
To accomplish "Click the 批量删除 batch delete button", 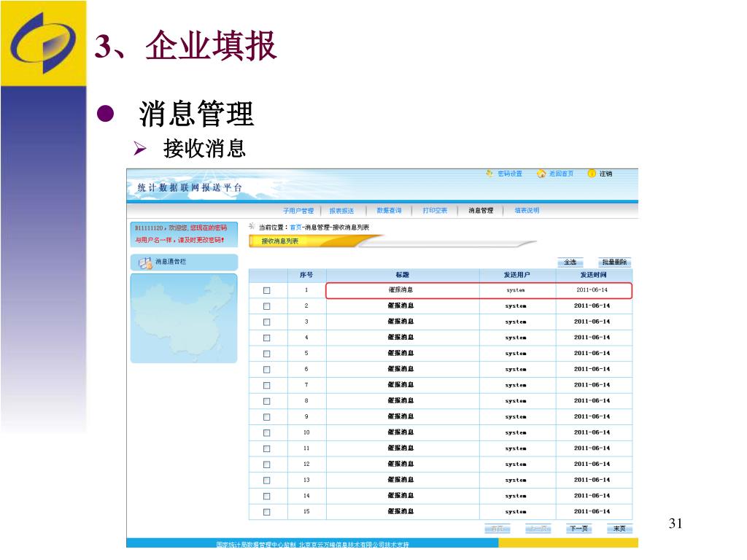I will [614, 262].
